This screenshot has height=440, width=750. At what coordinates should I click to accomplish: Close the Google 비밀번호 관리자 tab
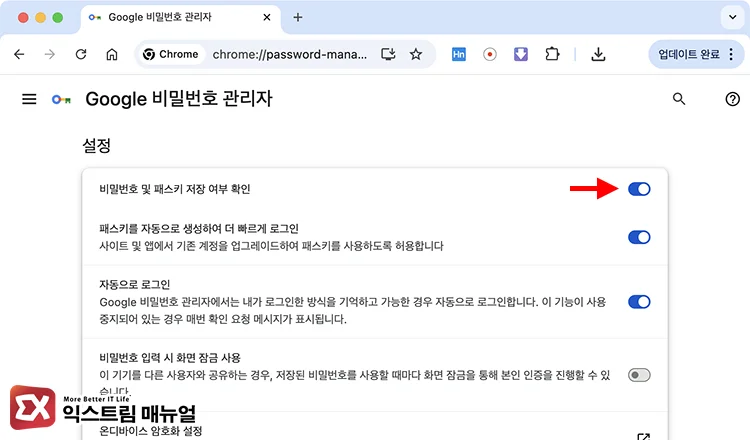point(267,17)
